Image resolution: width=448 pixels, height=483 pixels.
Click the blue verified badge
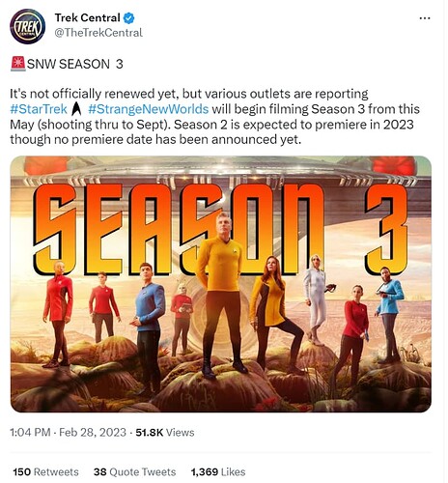[x=128, y=18]
